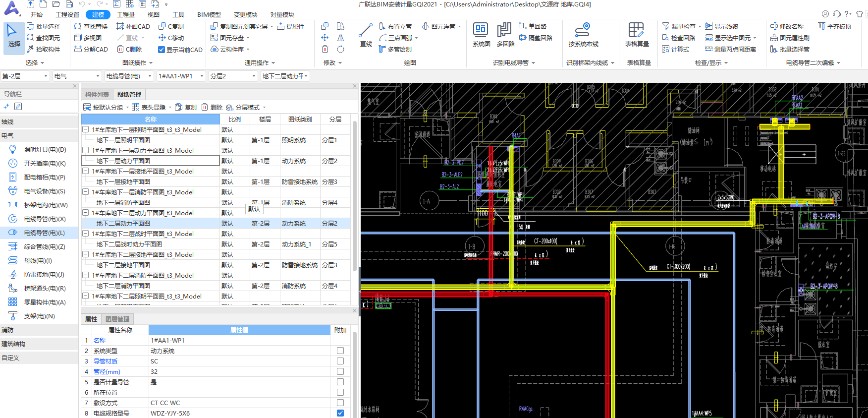Click the 提属性 extract properties tool

click(x=291, y=26)
